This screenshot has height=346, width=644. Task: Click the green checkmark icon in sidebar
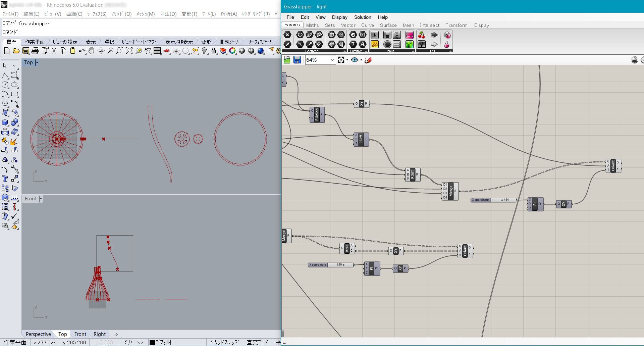click(x=14, y=216)
